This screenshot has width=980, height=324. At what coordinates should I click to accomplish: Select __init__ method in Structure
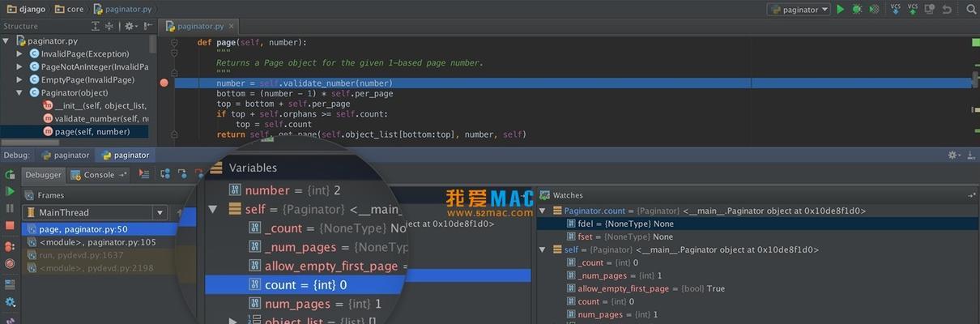pos(94,105)
